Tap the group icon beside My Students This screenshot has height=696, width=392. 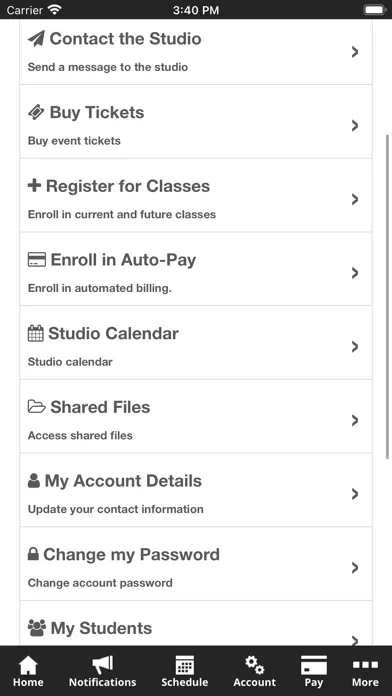click(x=37, y=628)
